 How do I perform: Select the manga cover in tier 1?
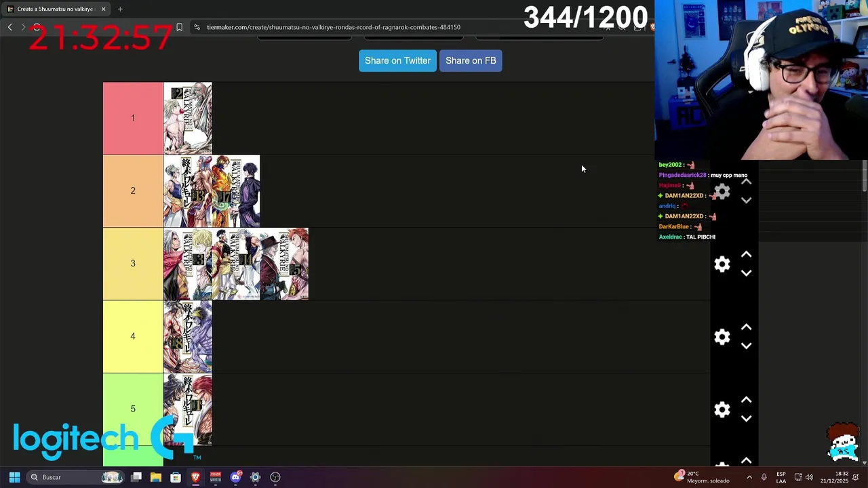[x=188, y=119]
